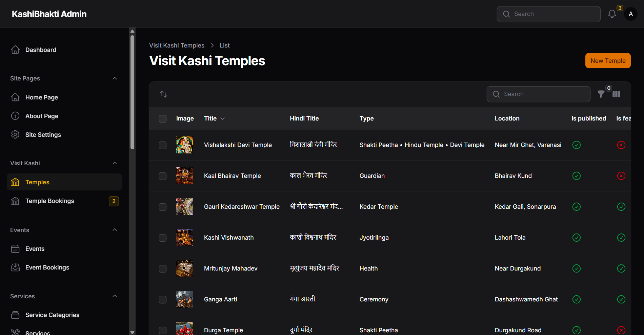Sort by the Title column header

(x=214, y=118)
